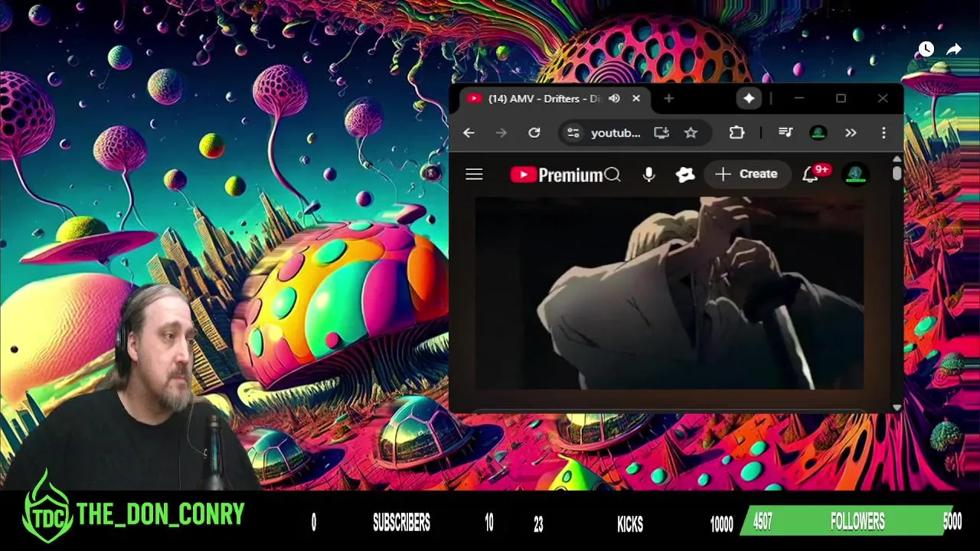This screenshot has height=551, width=980.
Task: Click the 4507 followers count
Action: click(763, 523)
